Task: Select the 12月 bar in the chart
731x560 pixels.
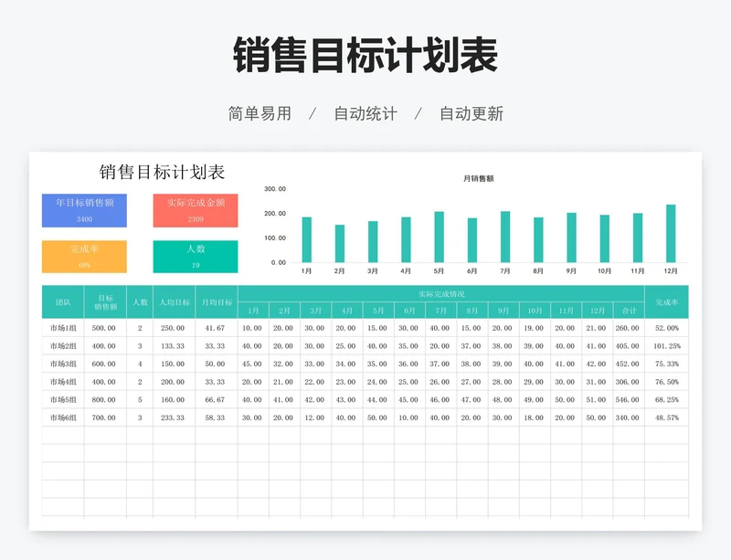Action: click(x=671, y=234)
